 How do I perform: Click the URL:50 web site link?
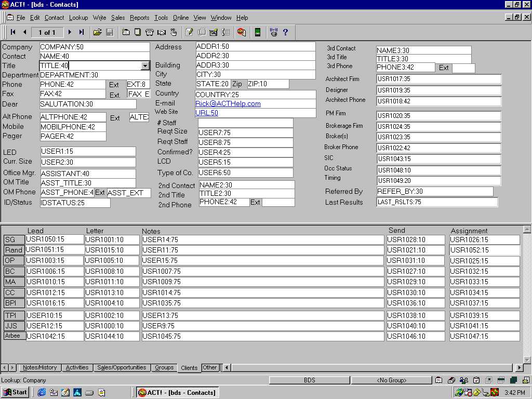click(207, 113)
